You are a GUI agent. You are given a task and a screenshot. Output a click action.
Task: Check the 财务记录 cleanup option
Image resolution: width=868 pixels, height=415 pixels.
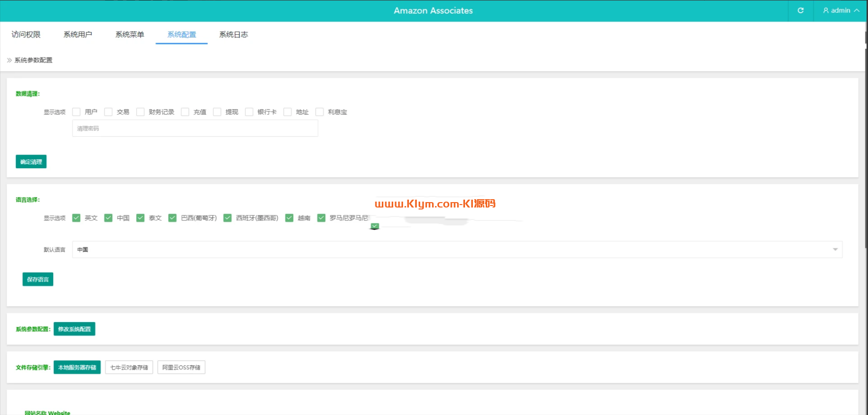[x=140, y=112]
